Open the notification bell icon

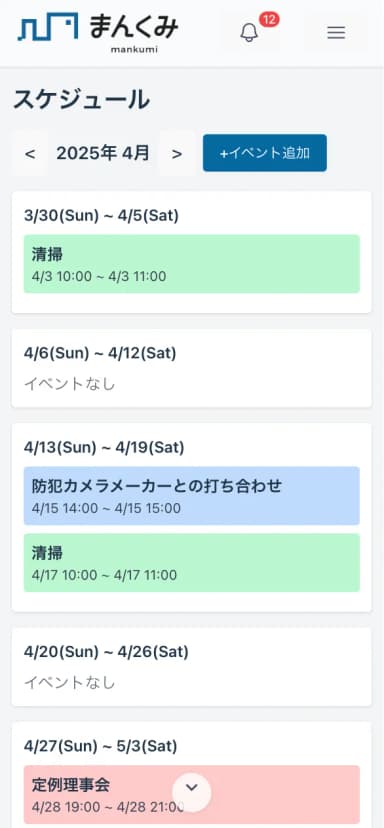[x=249, y=33]
